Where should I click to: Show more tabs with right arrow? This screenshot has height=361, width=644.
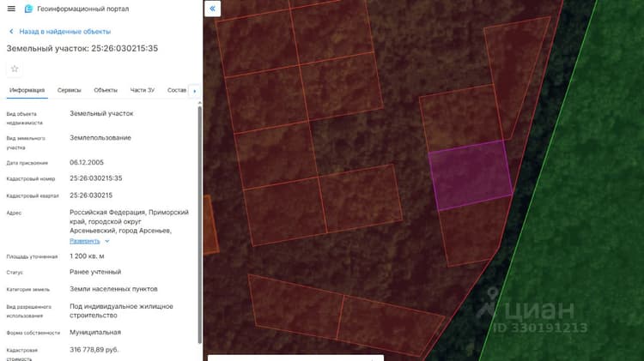(195, 91)
